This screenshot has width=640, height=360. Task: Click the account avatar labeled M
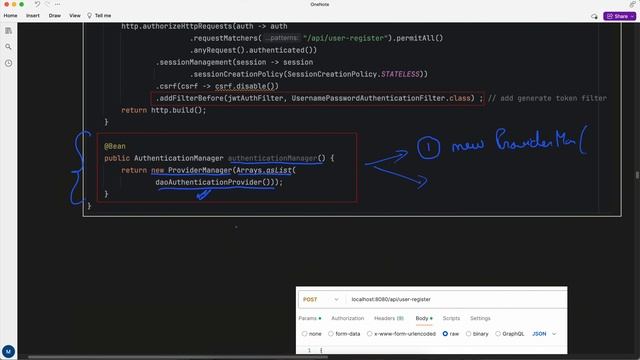tap(8, 351)
